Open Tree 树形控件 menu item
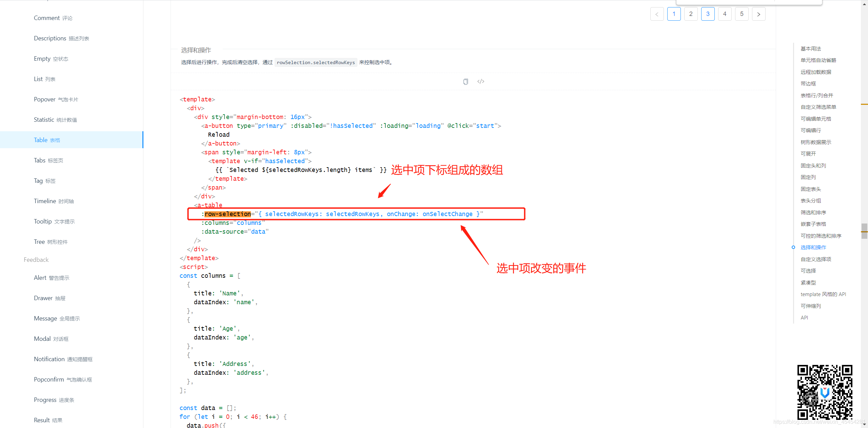Screen dimensions: 868x428 [51, 242]
